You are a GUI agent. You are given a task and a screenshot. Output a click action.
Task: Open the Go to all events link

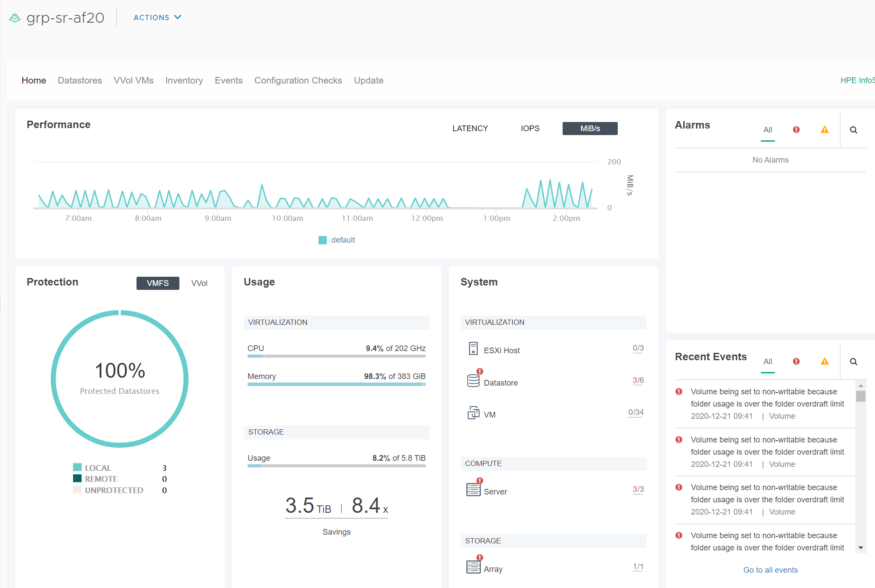tap(770, 570)
